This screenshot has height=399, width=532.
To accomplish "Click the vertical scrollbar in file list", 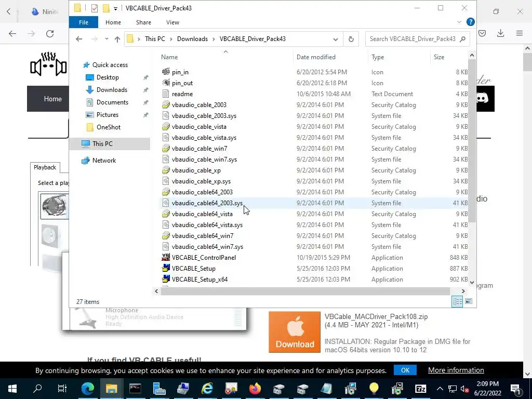I will [472, 141].
